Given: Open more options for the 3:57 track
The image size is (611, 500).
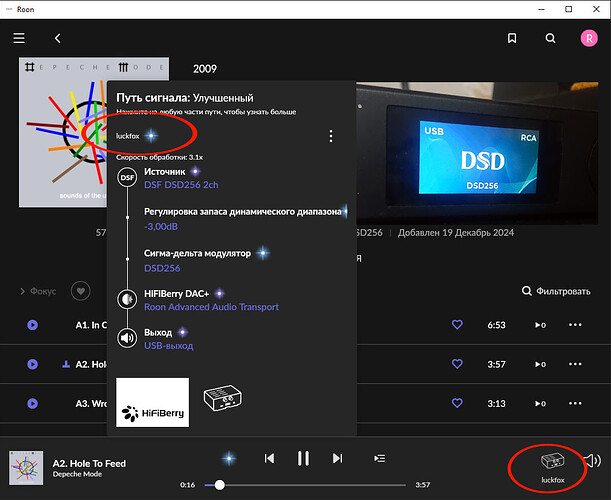Looking at the screenshot, I should 575,364.
